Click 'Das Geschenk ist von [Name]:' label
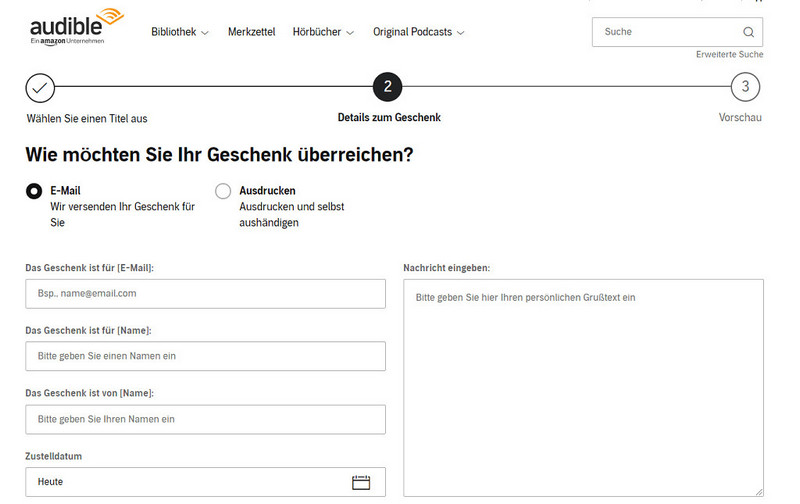The height and width of the screenshot is (504, 800). (89, 393)
